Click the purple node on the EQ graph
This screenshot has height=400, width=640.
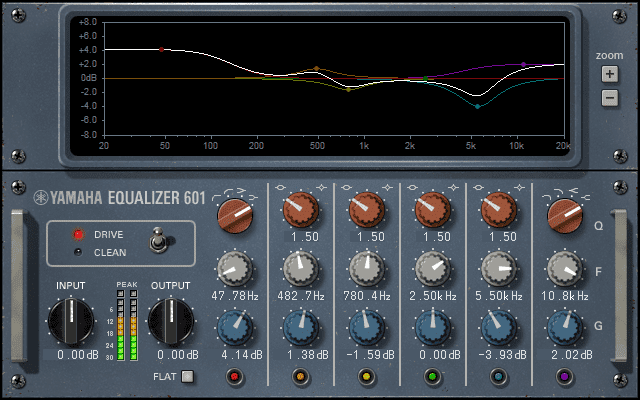(x=523, y=64)
